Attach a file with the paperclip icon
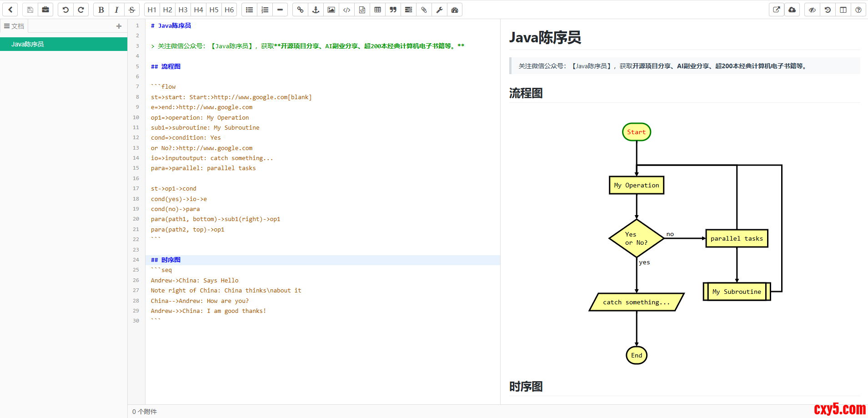Viewport: 868px width, 418px height. point(424,10)
